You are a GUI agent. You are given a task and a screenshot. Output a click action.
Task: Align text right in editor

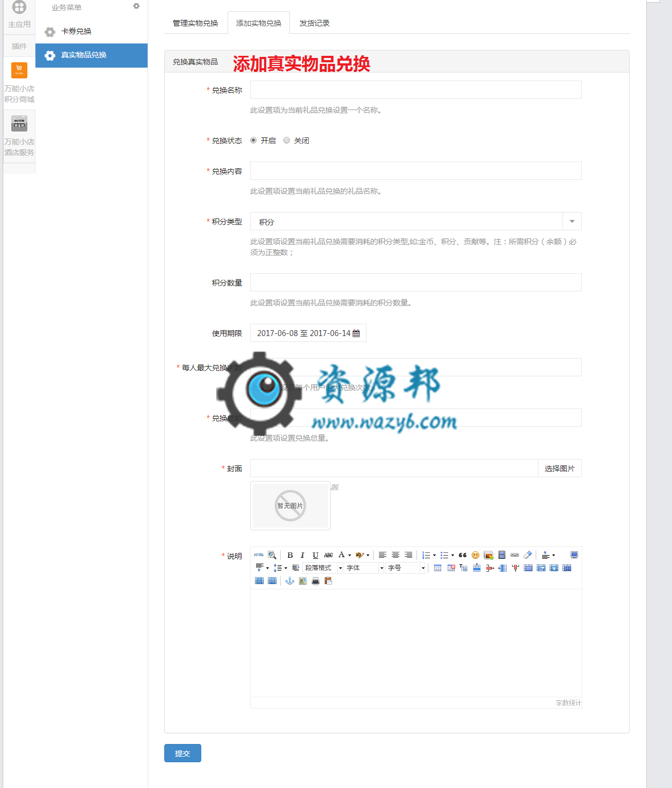point(408,555)
